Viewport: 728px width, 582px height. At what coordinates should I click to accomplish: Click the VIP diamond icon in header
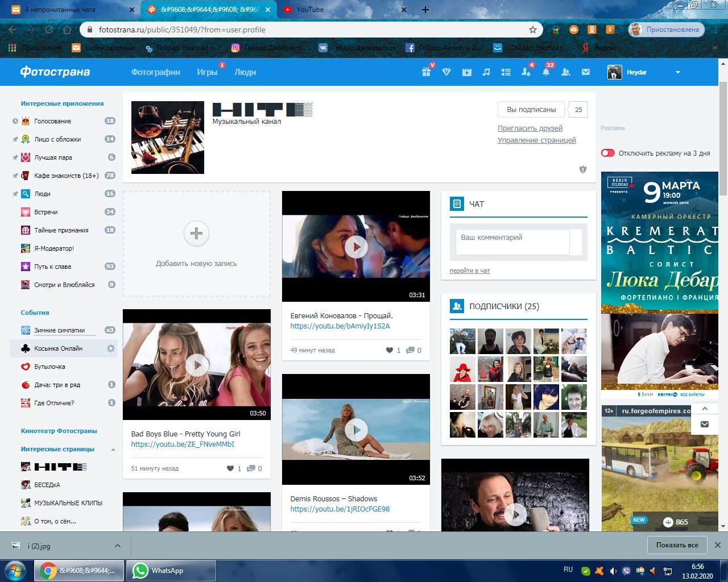[446, 72]
